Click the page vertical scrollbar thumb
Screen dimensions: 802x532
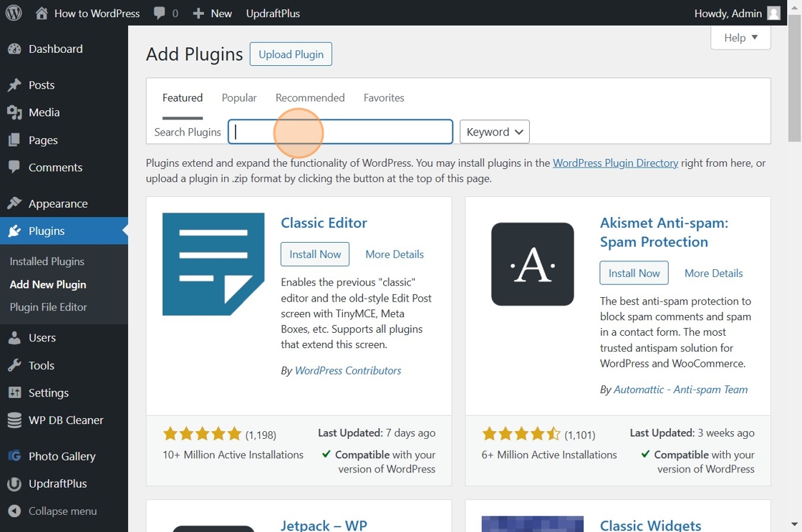(x=794, y=78)
